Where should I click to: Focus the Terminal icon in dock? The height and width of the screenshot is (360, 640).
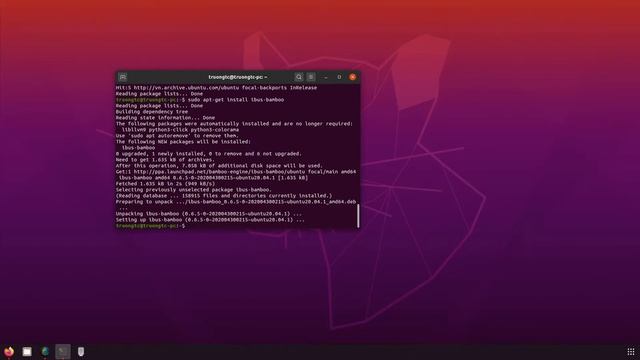[x=63, y=351]
